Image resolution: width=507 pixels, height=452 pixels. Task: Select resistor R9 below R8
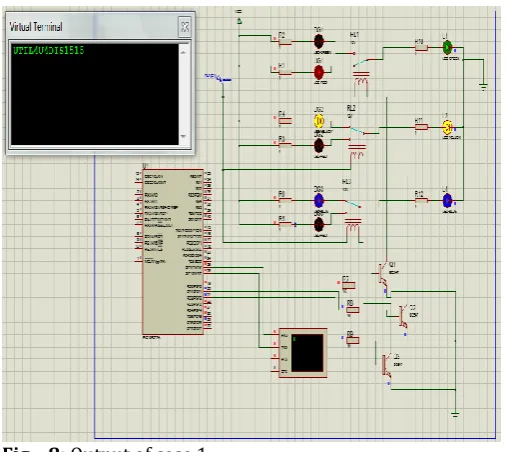click(x=353, y=340)
